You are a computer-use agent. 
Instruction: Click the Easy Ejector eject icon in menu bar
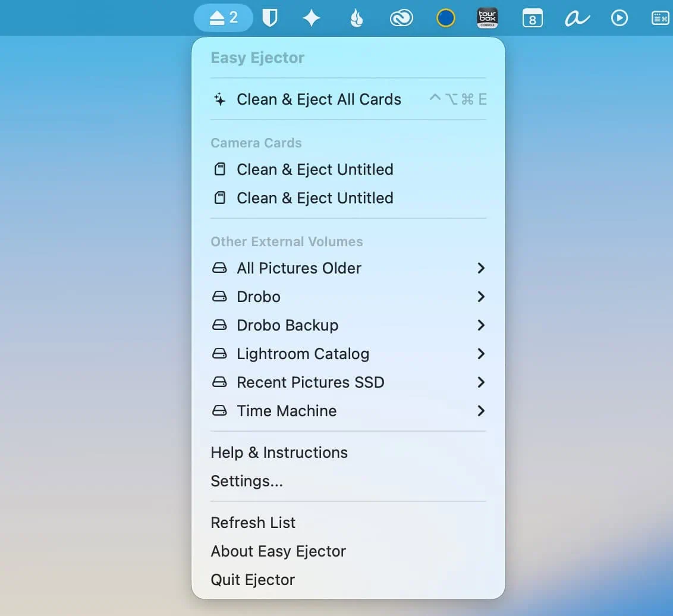coord(223,18)
